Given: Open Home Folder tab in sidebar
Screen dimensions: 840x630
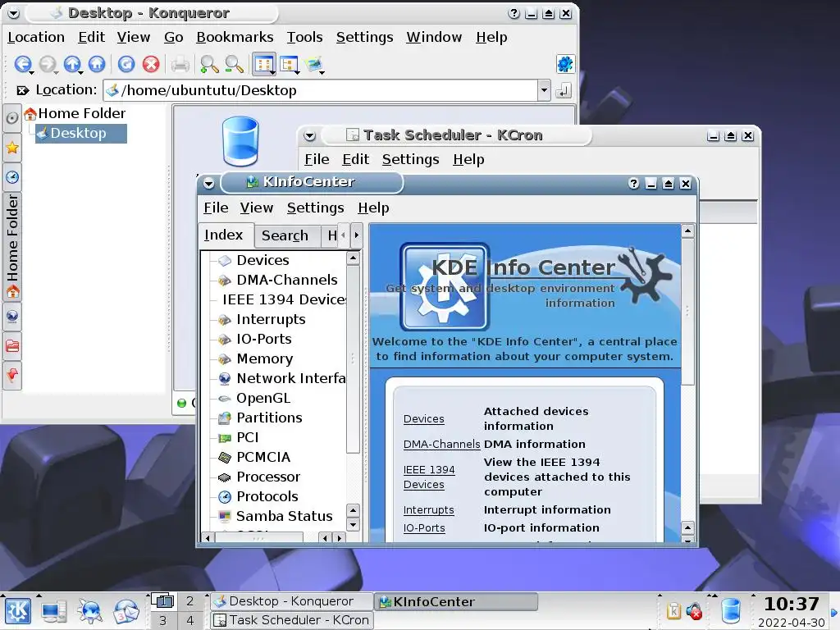Looking at the screenshot, I should click(x=12, y=247).
